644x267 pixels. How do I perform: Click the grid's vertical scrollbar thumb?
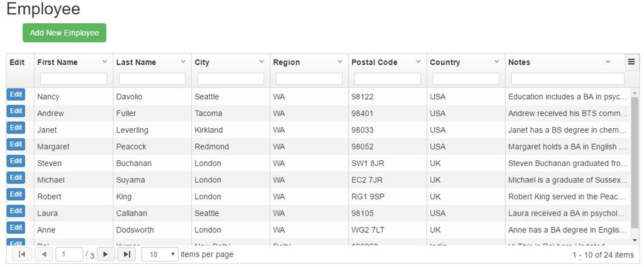635,163
